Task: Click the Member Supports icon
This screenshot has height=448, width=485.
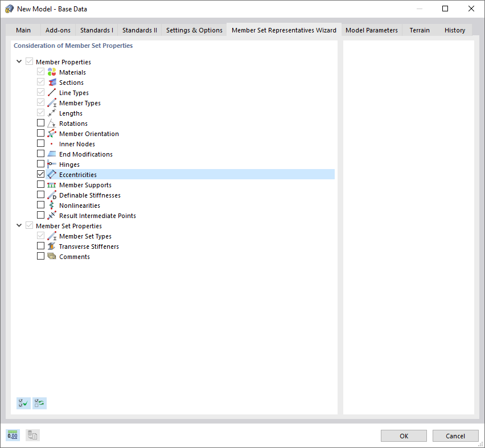Action: pos(51,184)
